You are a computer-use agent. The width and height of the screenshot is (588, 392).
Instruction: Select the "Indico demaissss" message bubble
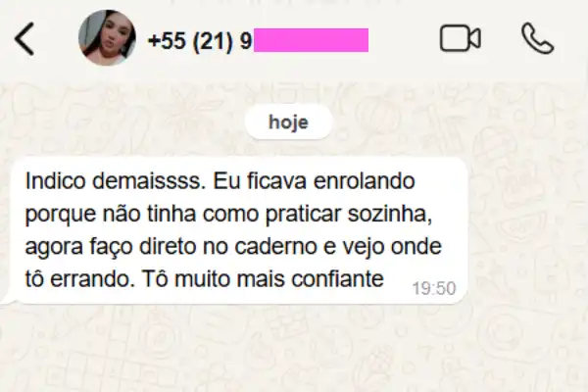pyautogui.click(x=238, y=230)
